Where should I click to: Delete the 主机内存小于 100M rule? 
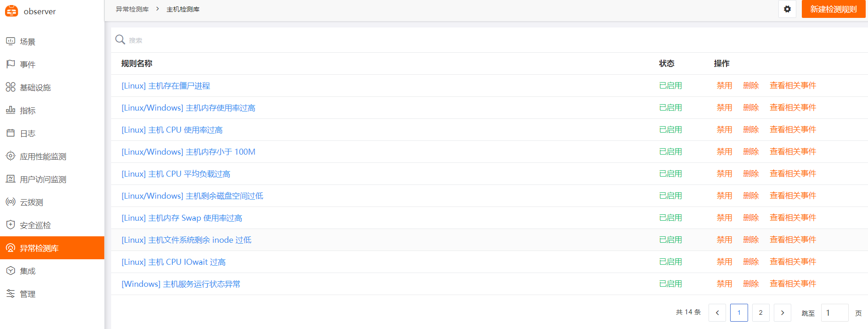(751, 152)
